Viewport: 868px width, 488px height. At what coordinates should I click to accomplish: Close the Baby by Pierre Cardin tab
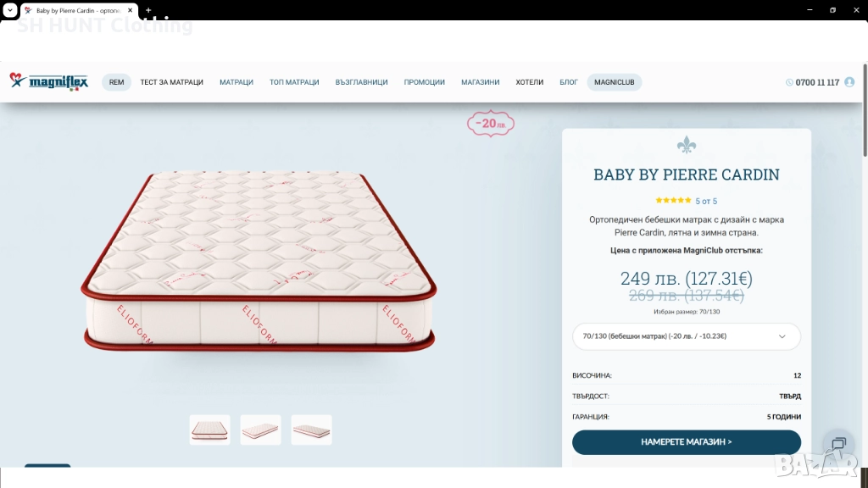coord(130,10)
